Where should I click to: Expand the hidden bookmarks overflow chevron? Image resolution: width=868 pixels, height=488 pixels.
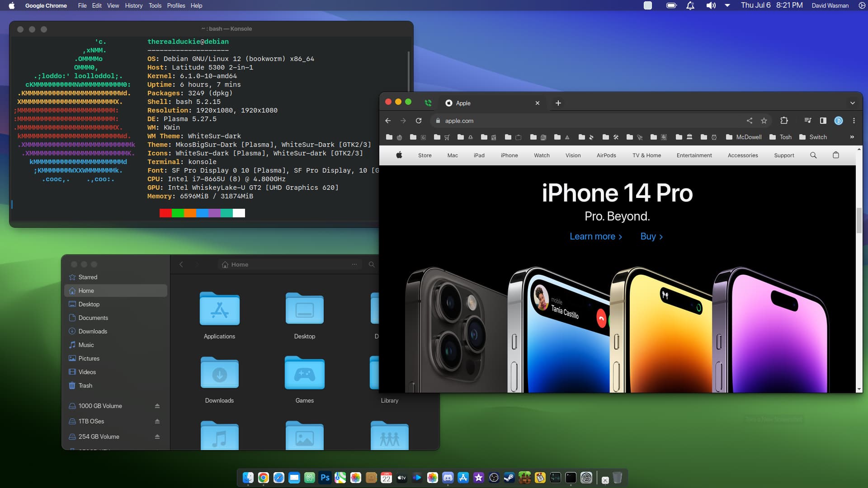(852, 137)
